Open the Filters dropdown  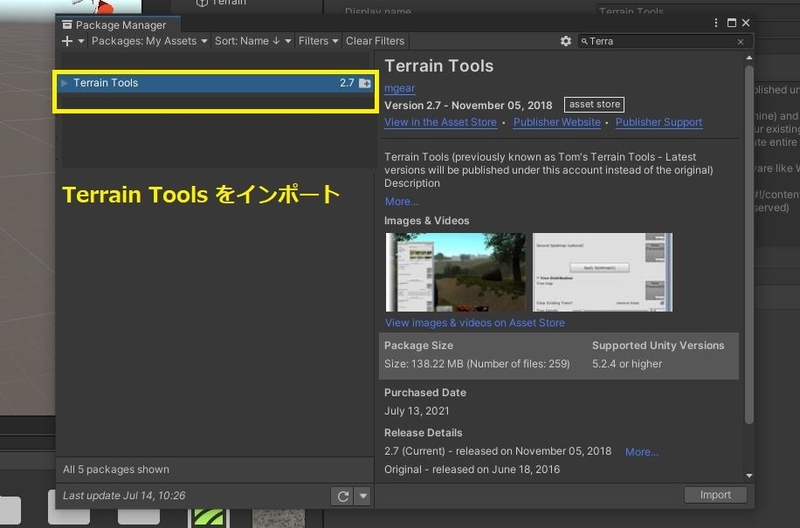click(318, 41)
